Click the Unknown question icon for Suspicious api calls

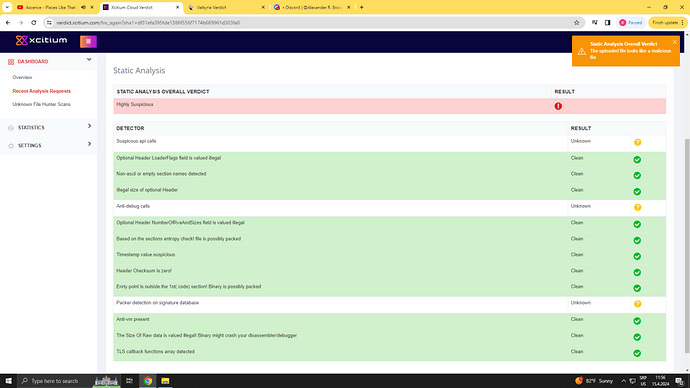(637, 142)
